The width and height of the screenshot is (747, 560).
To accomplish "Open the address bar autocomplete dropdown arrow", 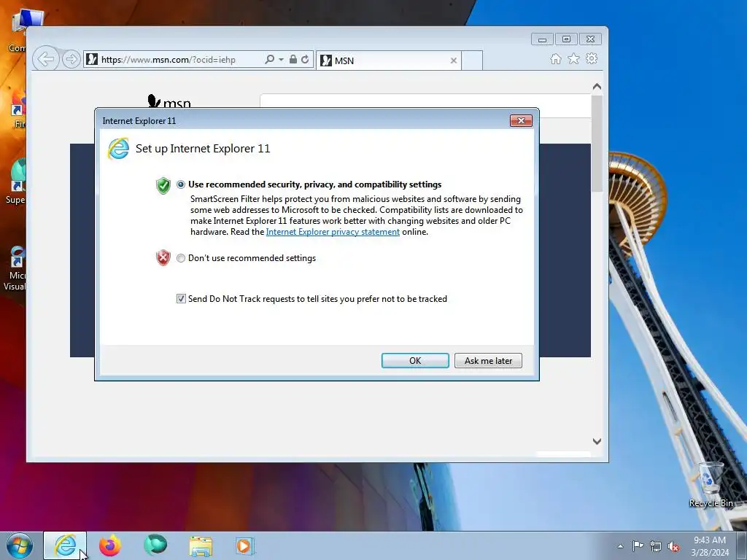I will click(281, 60).
